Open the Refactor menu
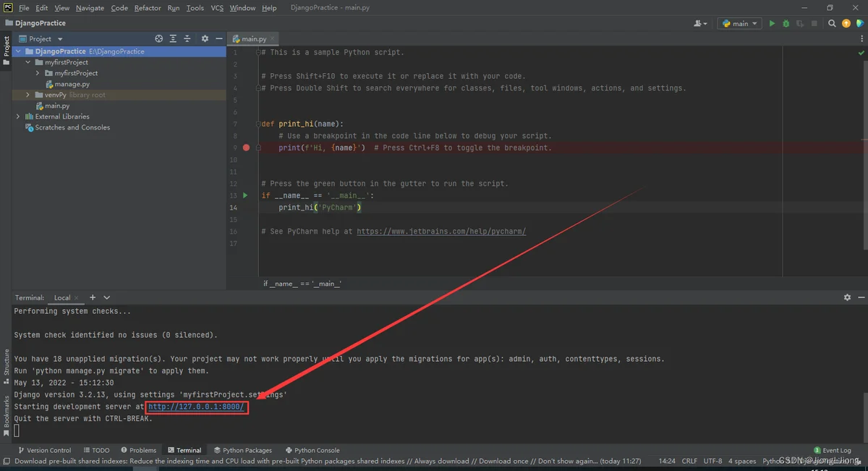 pyautogui.click(x=148, y=8)
